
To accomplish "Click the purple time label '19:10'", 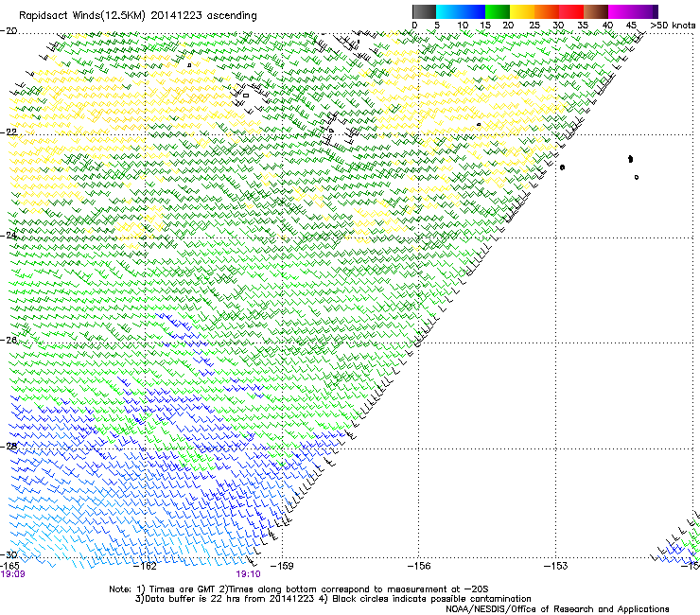I will pos(248,574).
